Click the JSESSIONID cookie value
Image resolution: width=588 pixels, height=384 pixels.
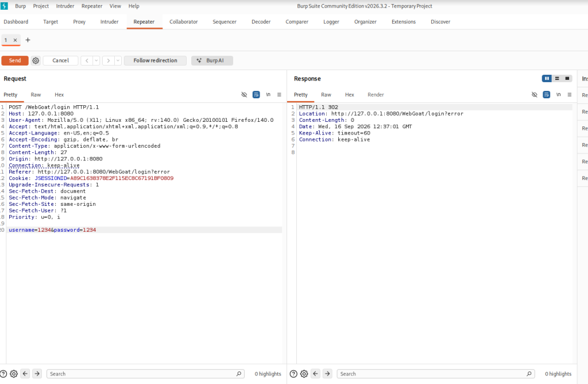tap(122, 178)
